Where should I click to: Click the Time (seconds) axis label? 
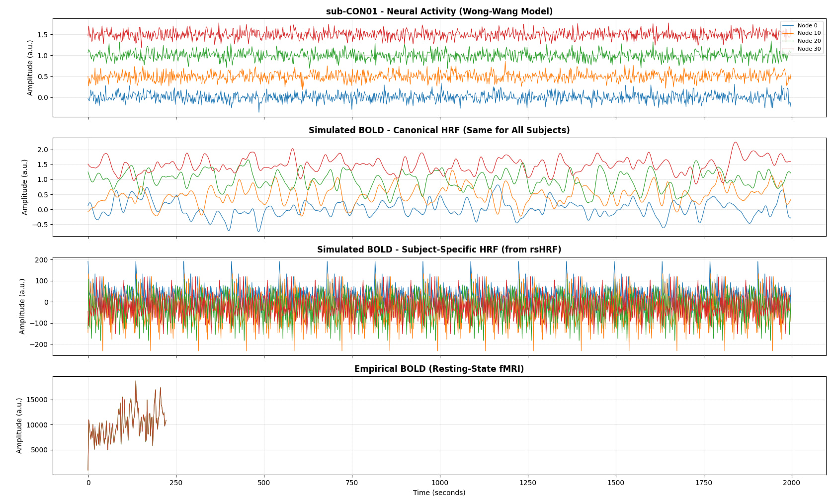(439, 493)
